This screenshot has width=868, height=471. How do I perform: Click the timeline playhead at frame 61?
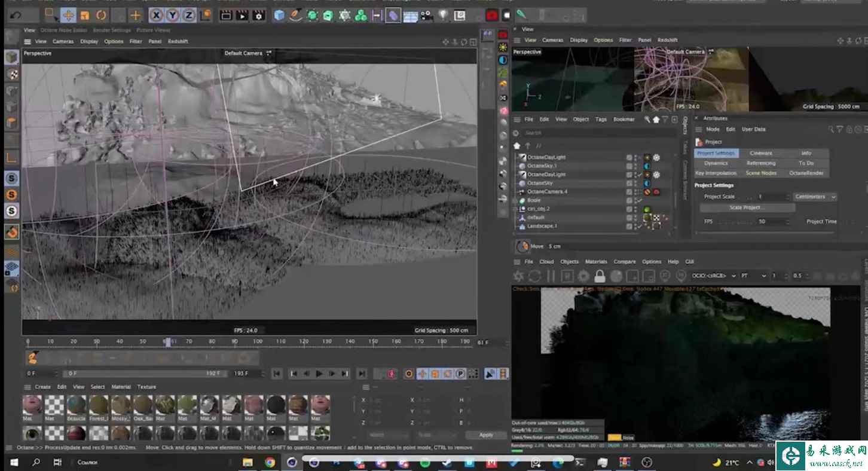[x=168, y=342]
